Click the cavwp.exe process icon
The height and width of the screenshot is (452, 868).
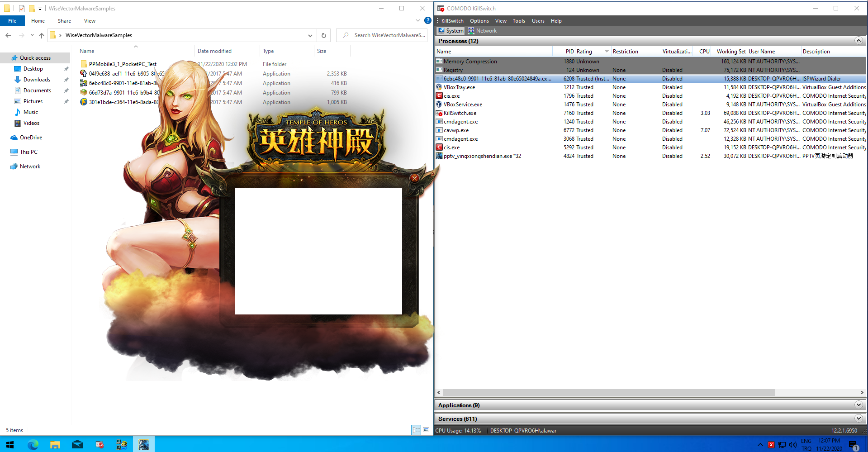coord(439,130)
